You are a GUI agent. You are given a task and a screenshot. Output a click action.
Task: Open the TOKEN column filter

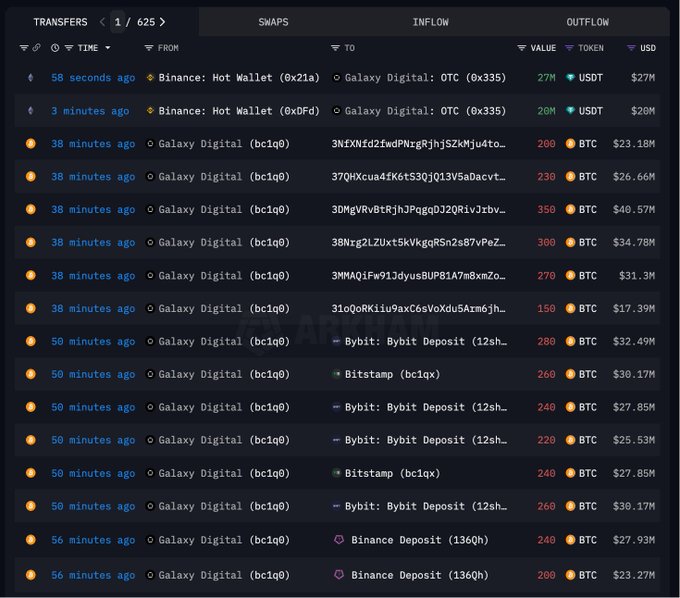pyautogui.click(x=569, y=48)
